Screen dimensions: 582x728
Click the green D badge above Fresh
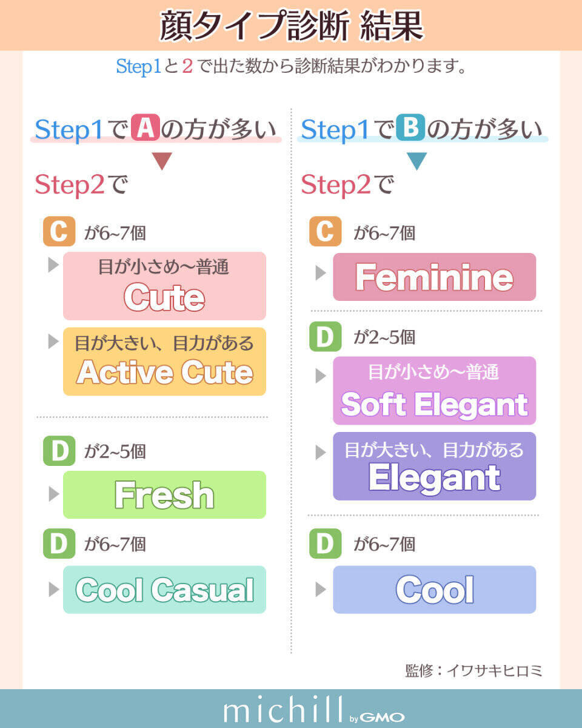(x=59, y=451)
